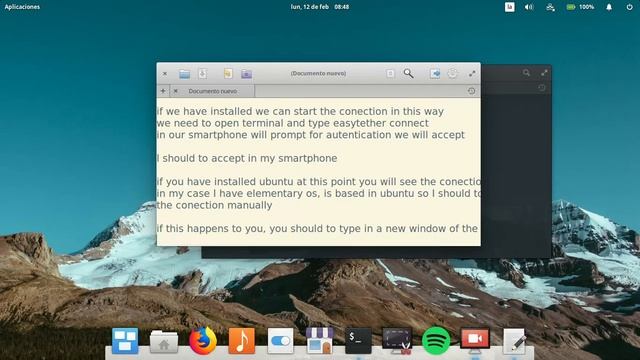Click the line starting 'If you have installed ubuntu'

click(x=319, y=182)
